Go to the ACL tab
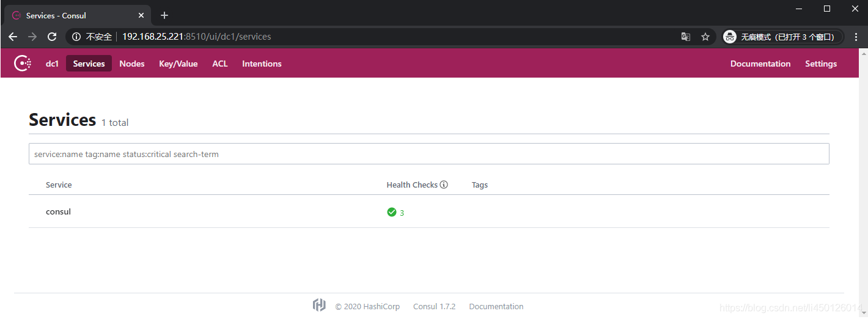The image size is (868, 319). [x=220, y=64]
